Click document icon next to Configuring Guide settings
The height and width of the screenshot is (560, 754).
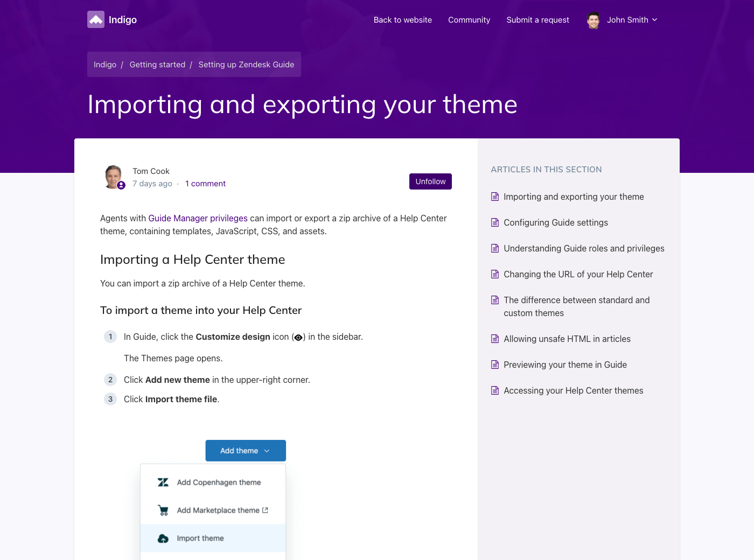pos(495,223)
